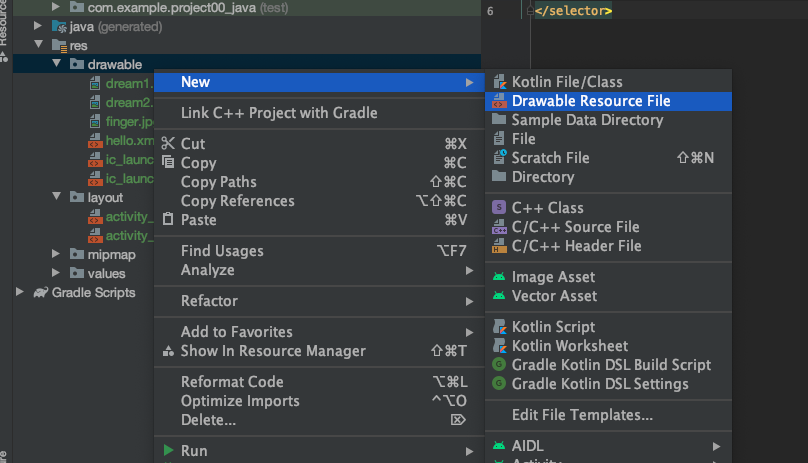
Task: Click line number 6 in editor gutter
Action: [490, 11]
